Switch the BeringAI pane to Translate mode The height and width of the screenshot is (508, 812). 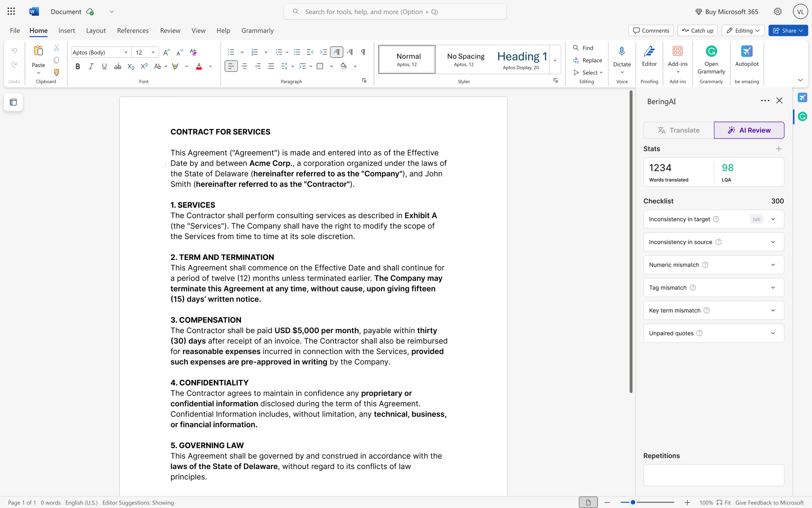(678, 130)
